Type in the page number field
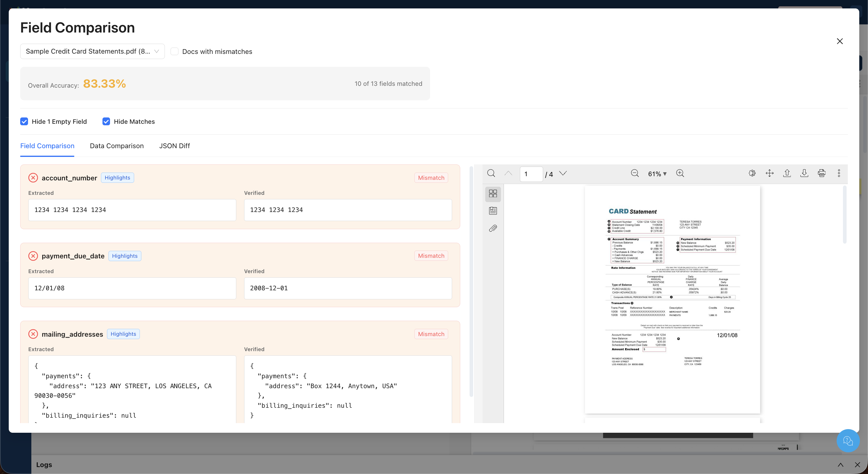 point(531,174)
